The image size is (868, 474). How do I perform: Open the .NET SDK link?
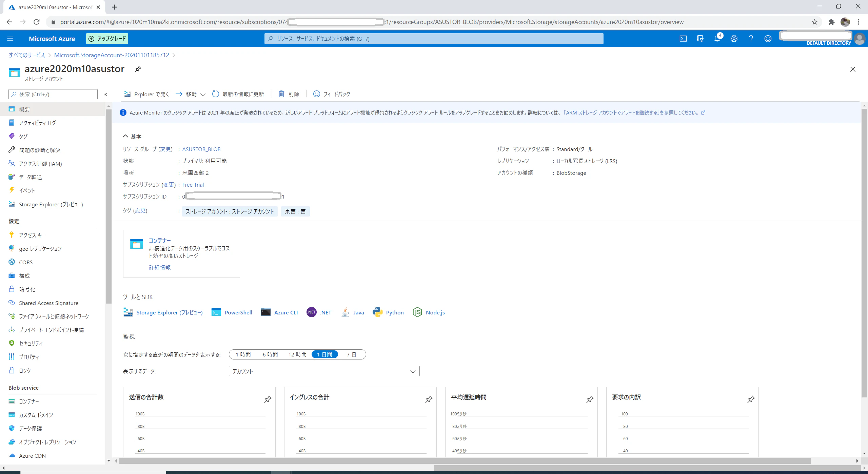(x=319, y=312)
